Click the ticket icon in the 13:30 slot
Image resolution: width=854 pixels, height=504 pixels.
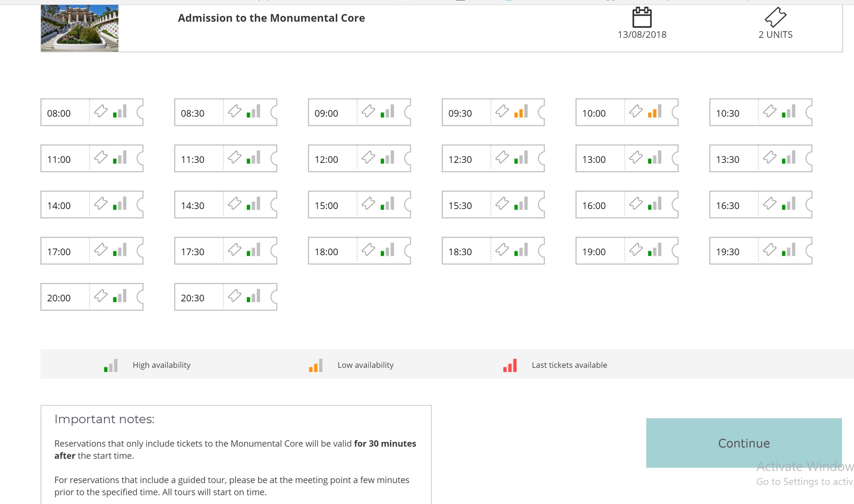tap(770, 157)
